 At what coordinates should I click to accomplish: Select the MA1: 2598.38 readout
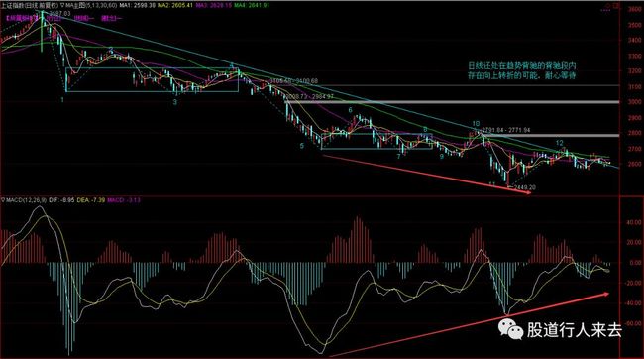point(137,5)
